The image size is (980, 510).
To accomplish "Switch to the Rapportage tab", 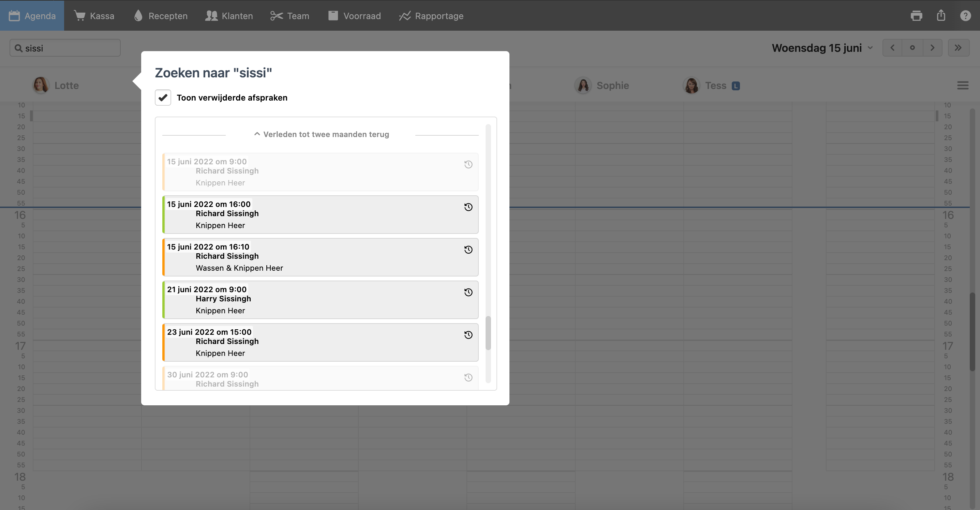I will (431, 16).
